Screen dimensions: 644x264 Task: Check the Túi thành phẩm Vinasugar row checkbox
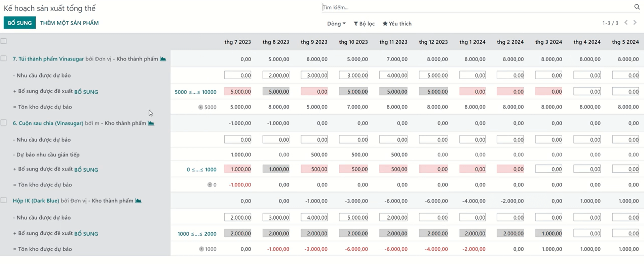[4, 58]
